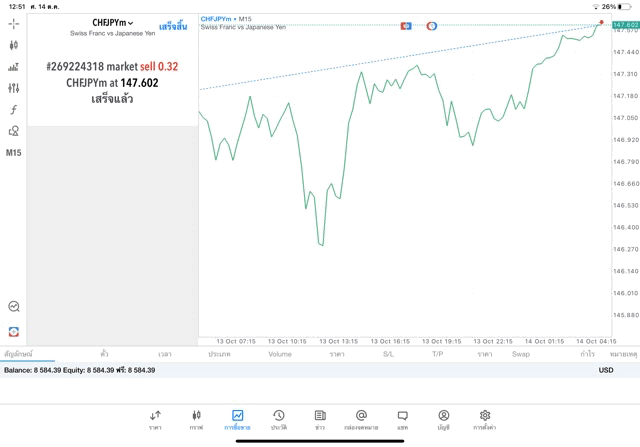The image size is (640, 447).
Task: Sort by time column (เวลา)
Action: [x=165, y=354]
